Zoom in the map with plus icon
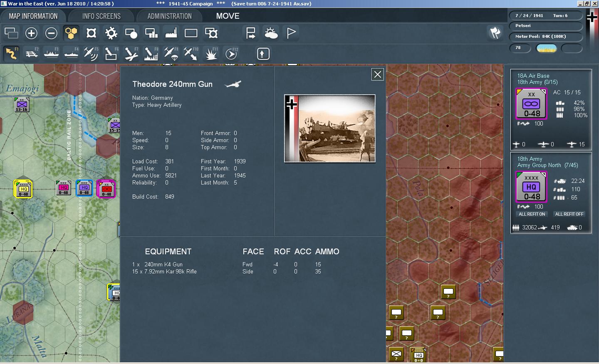This screenshot has height=364, width=599. pyautogui.click(x=31, y=33)
